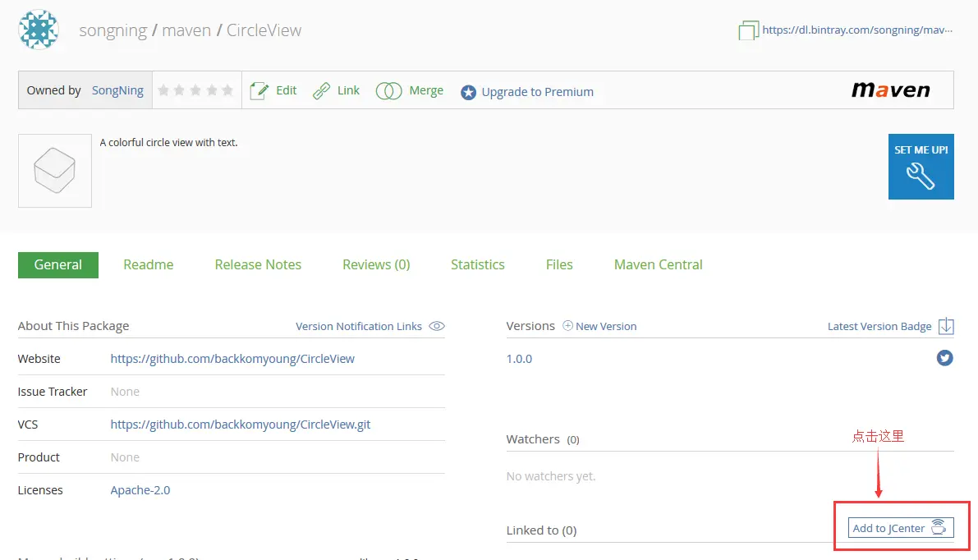Click Upgrade to Premium link text
Image resolution: width=978 pixels, height=560 pixels.
pos(538,92)
